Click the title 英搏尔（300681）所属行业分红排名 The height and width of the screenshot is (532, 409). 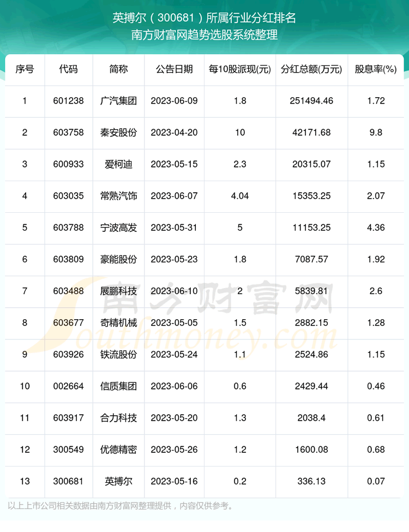click(x=204, y=17)
